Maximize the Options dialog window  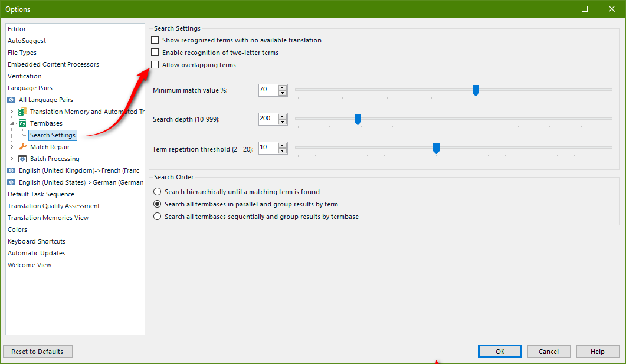pyautogui.click(x=585, y=9)
